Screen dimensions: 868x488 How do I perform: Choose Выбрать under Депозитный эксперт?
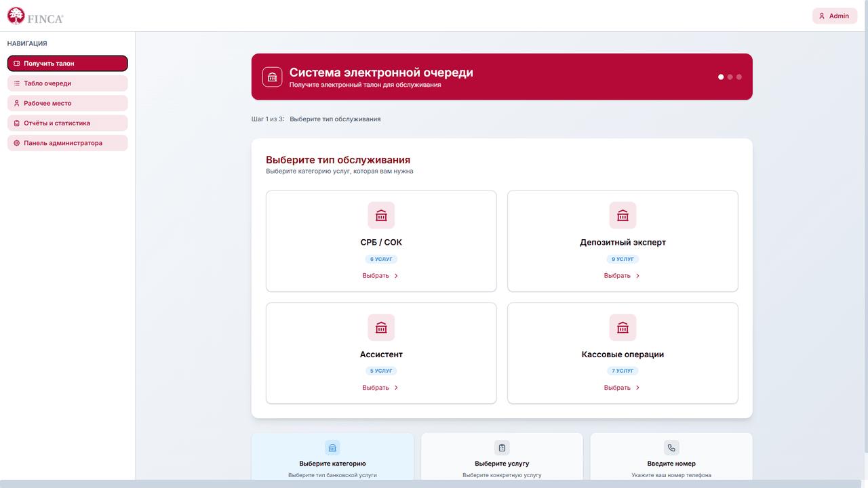point(623,276)
